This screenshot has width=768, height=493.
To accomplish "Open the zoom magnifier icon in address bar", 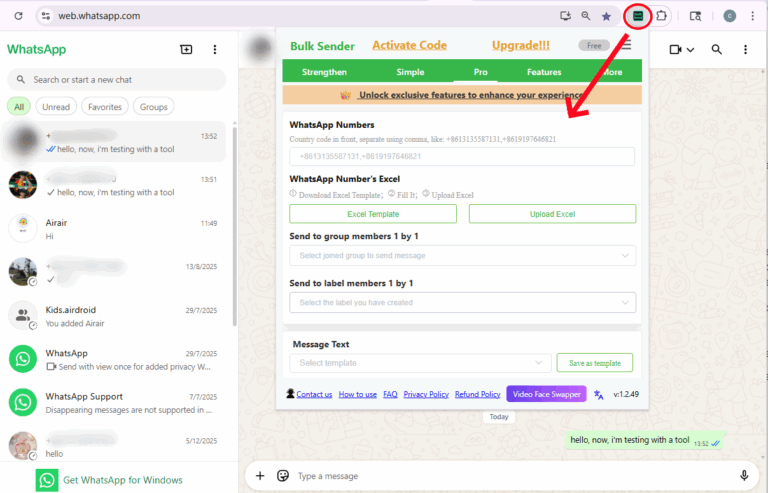I will click(586, 16).
